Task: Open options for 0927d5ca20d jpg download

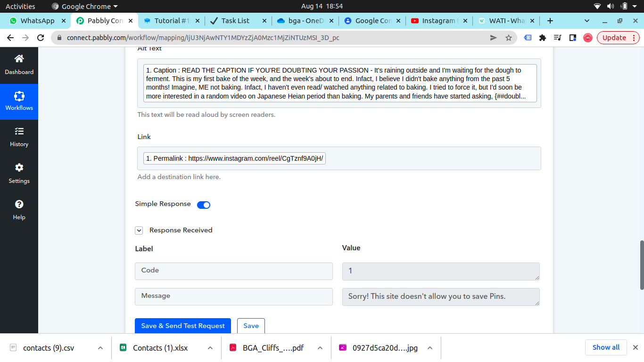Action: click(x=430, y=348)
